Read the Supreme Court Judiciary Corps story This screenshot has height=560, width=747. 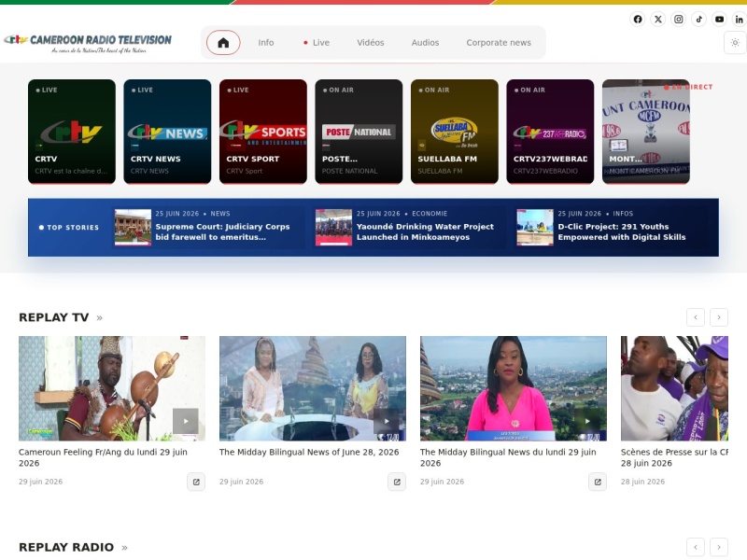222,231
